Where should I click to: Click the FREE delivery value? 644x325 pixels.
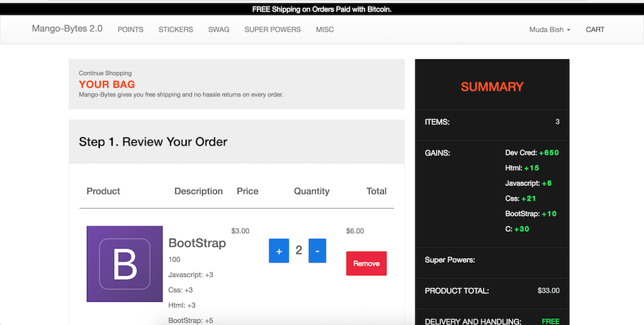pyautogui.click(x=551, y=321)
